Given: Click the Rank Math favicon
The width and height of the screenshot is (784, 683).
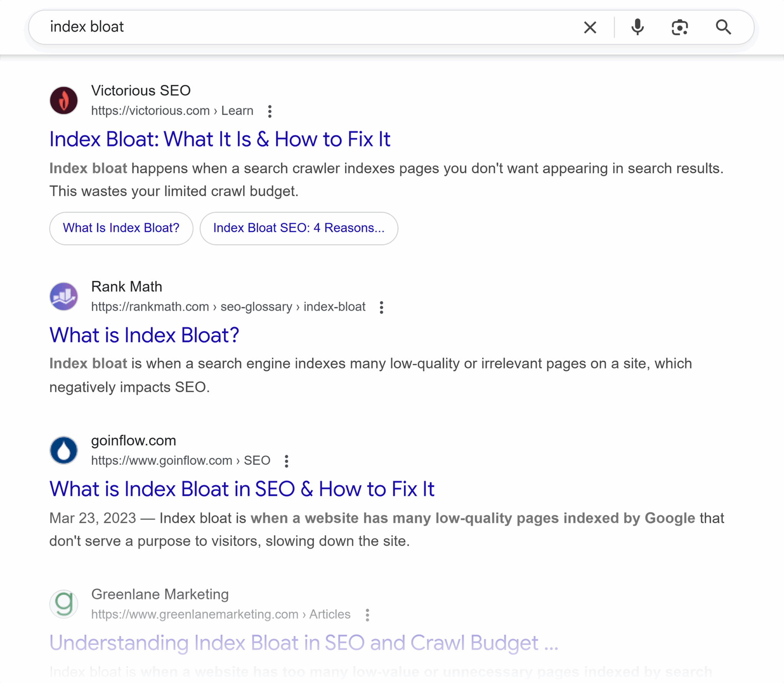Looking at the screenshot, I should 64,297.
